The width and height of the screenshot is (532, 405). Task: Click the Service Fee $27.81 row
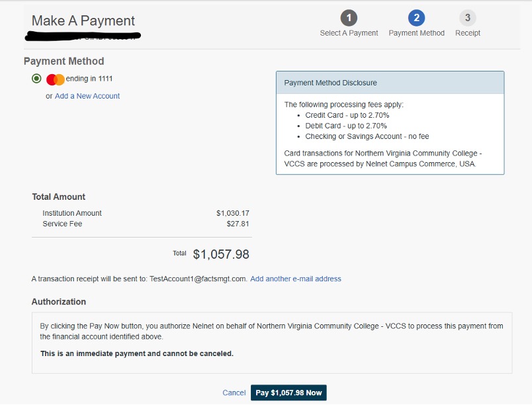click(146, 224)
